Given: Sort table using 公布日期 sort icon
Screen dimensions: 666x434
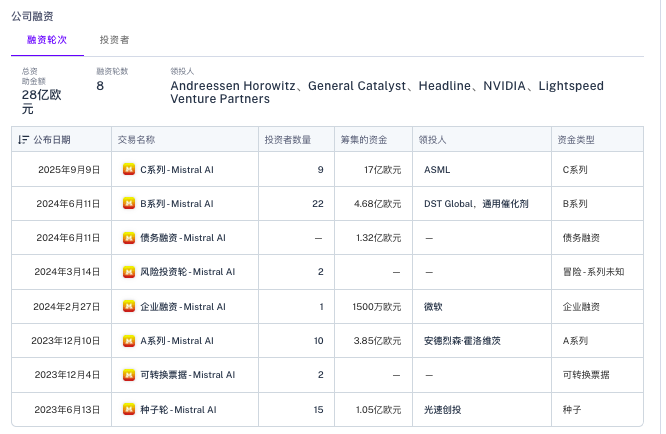Looking at the screenshot, I should pos(23,139).
